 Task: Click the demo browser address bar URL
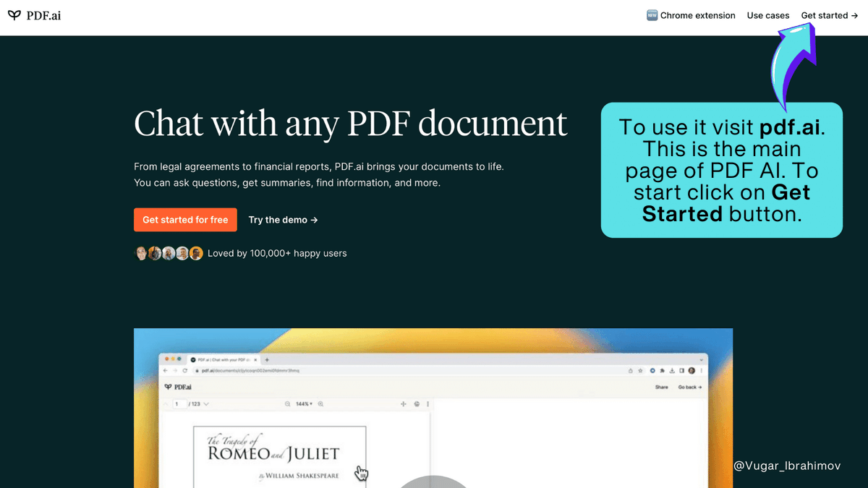tap(250, 371)
